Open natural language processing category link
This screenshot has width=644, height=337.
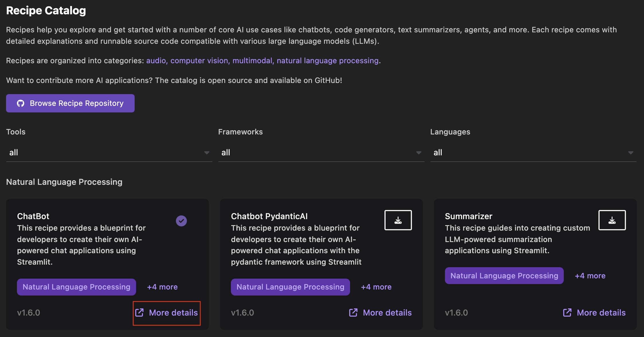pyautogui.click(x=327, y=61)
